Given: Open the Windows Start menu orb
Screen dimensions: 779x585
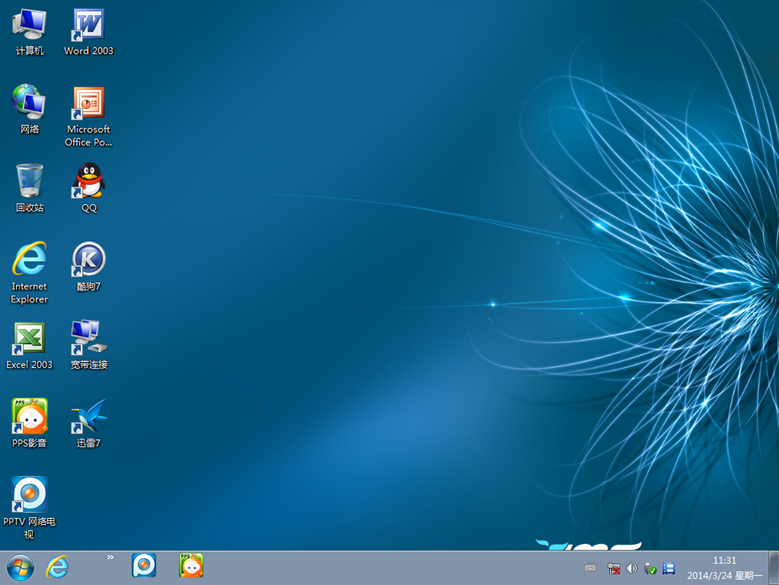Looking at the screenshot, I should [19, 567].
